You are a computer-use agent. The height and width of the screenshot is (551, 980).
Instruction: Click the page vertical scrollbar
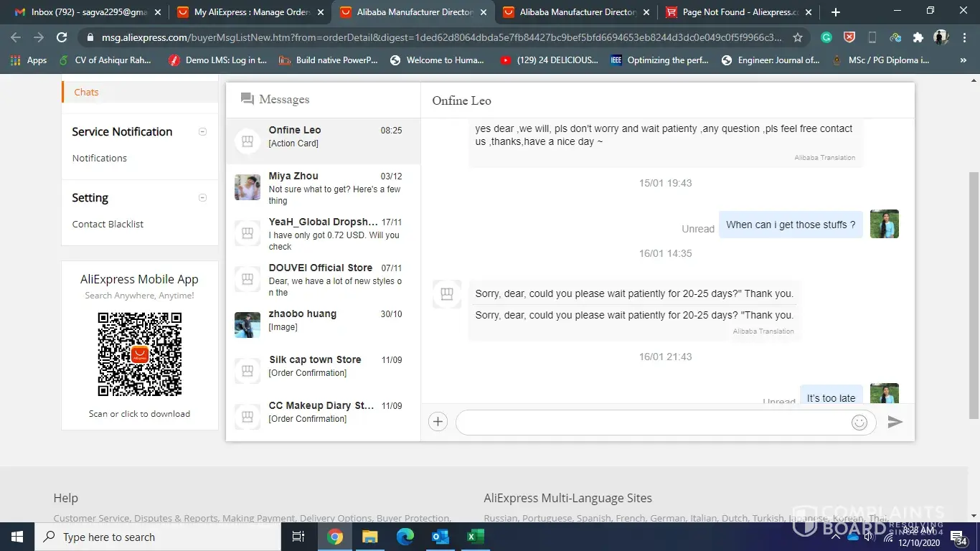tap(974, 294)
